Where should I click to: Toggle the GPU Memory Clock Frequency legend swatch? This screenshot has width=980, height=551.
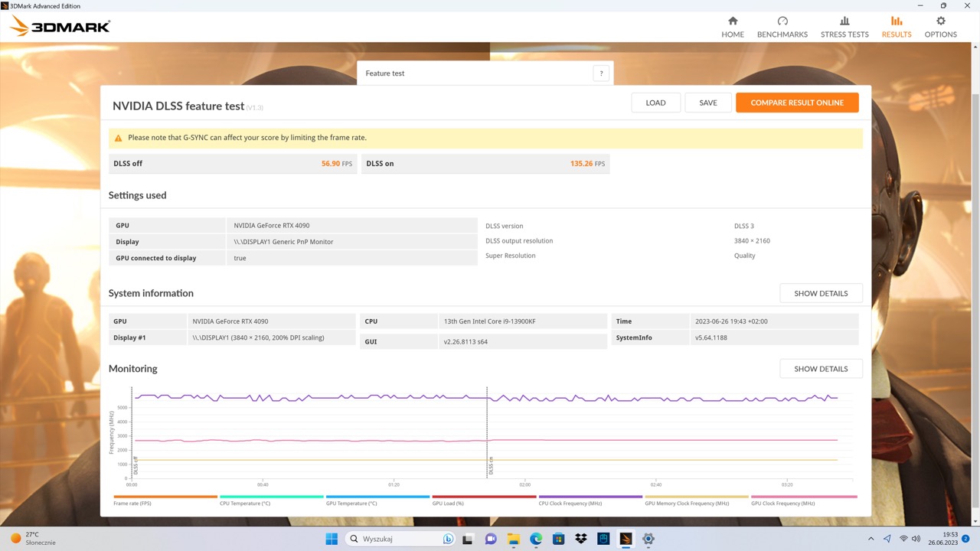click(697, 497)
